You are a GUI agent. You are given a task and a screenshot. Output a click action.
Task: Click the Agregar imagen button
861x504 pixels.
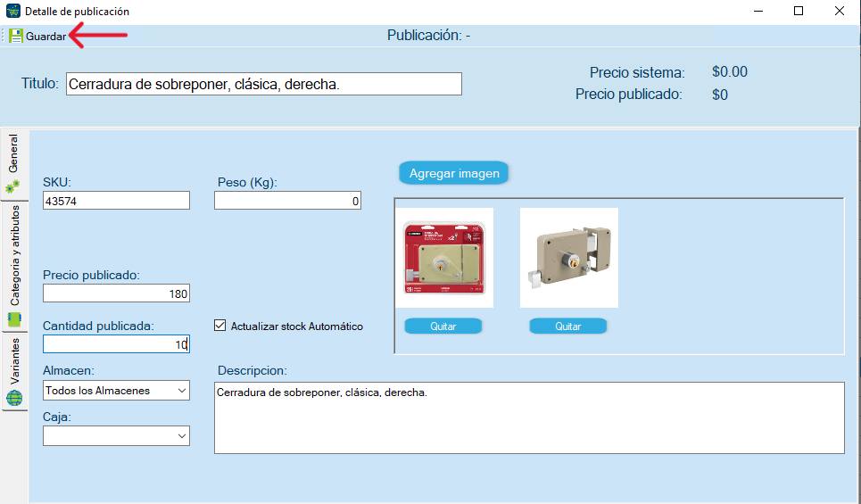click(x=454, y=173)
